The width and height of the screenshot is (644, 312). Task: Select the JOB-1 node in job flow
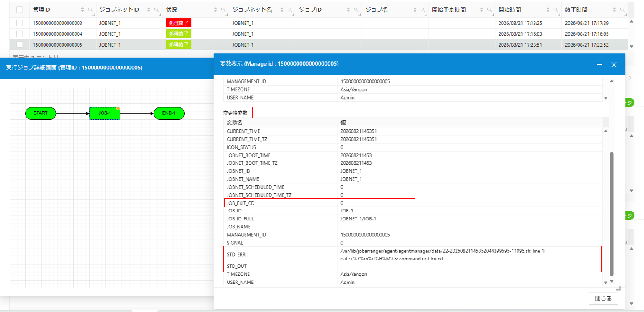pyautogui.click(x=105, y=113)
